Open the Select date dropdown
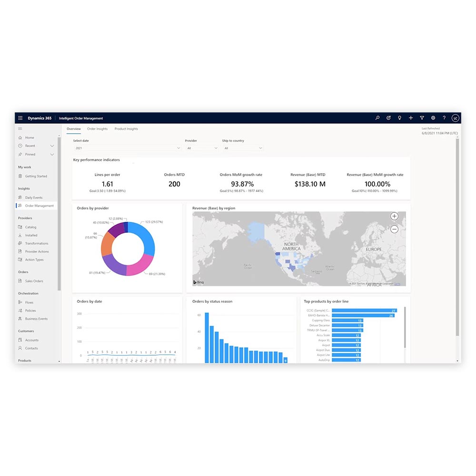 pyautogui.click(x=127, y=148)
